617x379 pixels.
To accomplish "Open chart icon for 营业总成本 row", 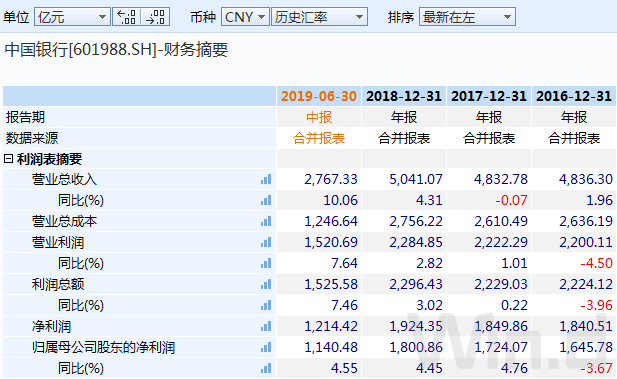I will click(266, 222).
